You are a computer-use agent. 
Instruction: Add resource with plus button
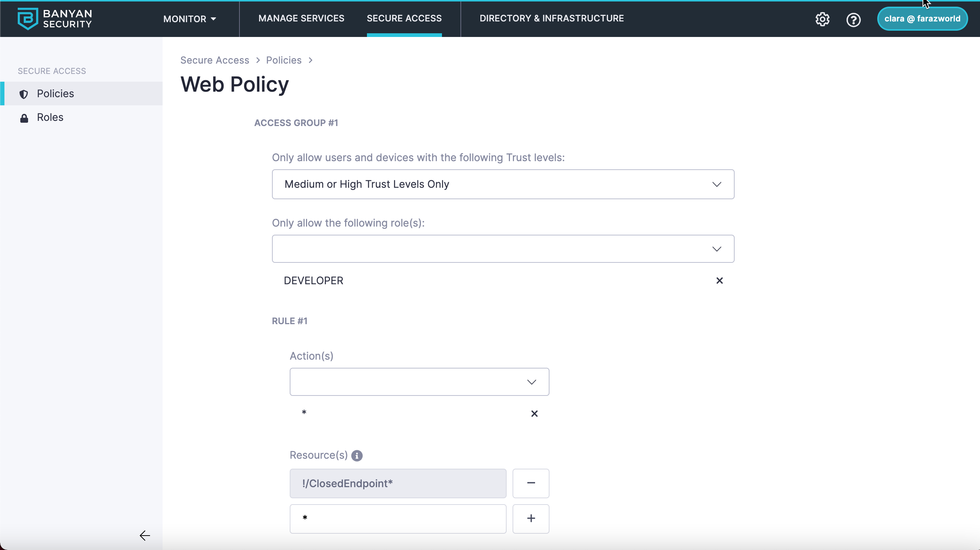(x=531, y=519)
